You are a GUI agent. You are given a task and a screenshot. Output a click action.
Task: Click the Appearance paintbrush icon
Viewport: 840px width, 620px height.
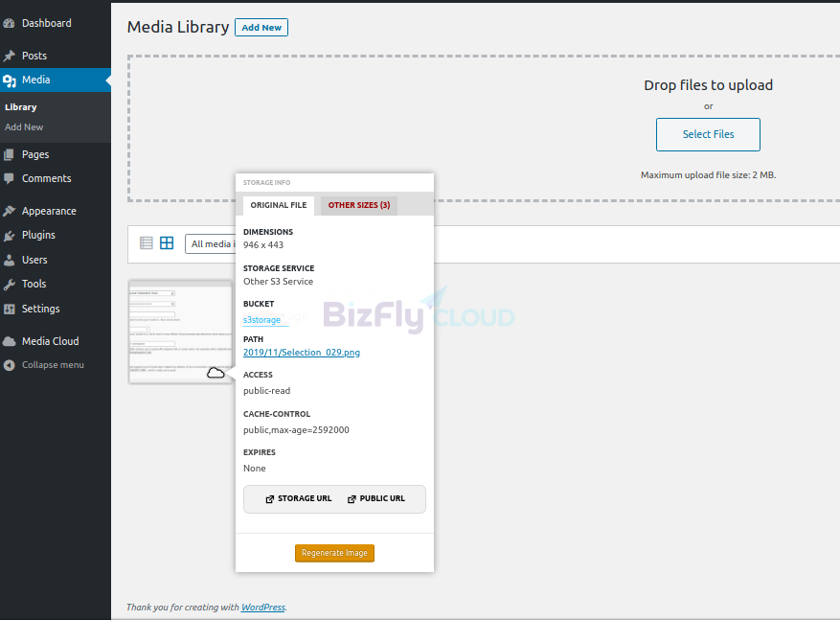coord(10,212)
